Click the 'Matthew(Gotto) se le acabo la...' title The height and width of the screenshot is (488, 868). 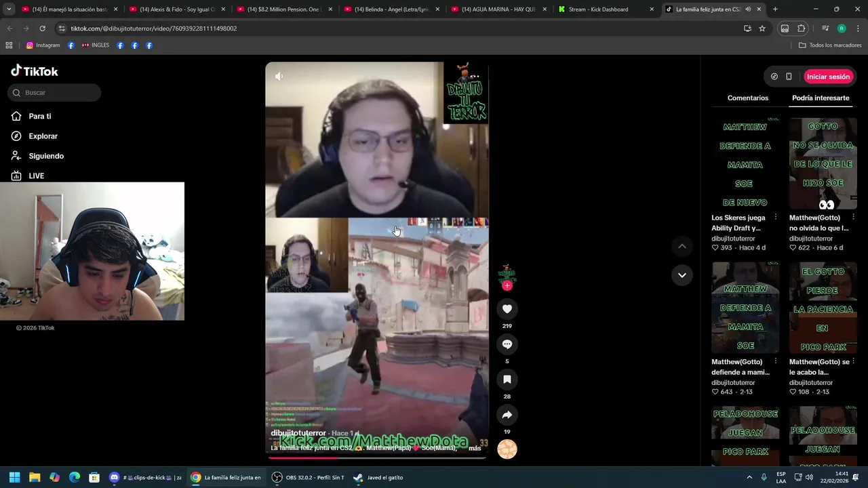818,367
